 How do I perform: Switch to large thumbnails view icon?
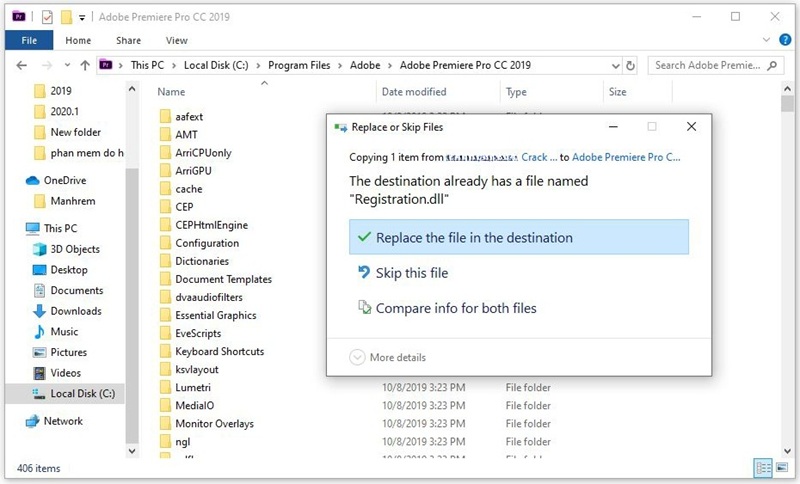coord(784,468)
